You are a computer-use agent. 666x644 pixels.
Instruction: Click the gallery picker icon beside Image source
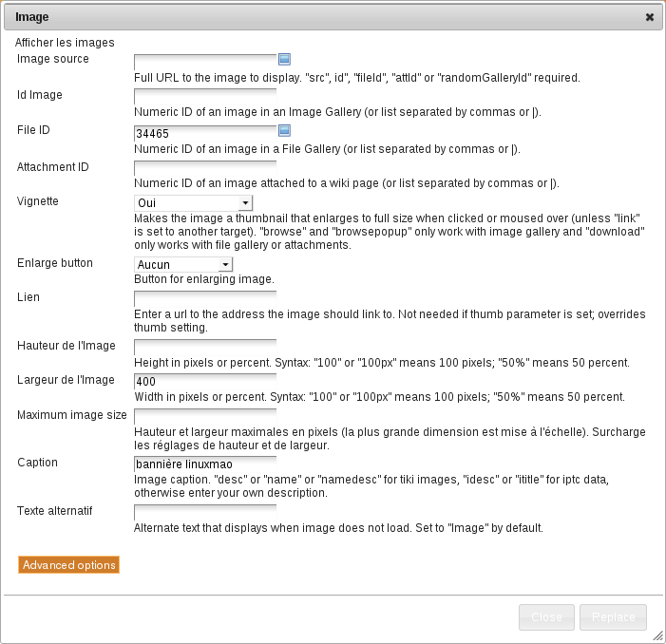pyautogui.click(x=283, y=59)
